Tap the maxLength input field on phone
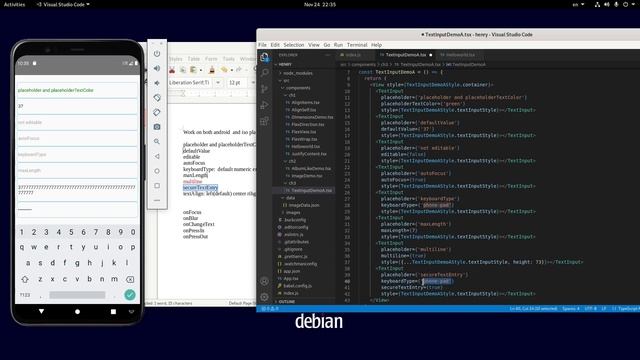Image resolution: width=640 pixels, height=360 pixels. 77,171
